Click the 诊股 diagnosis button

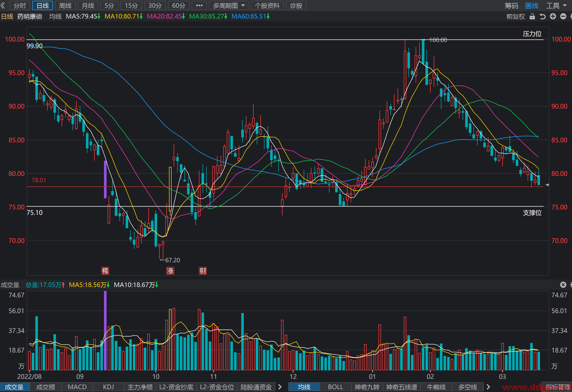tap(296, 5)
